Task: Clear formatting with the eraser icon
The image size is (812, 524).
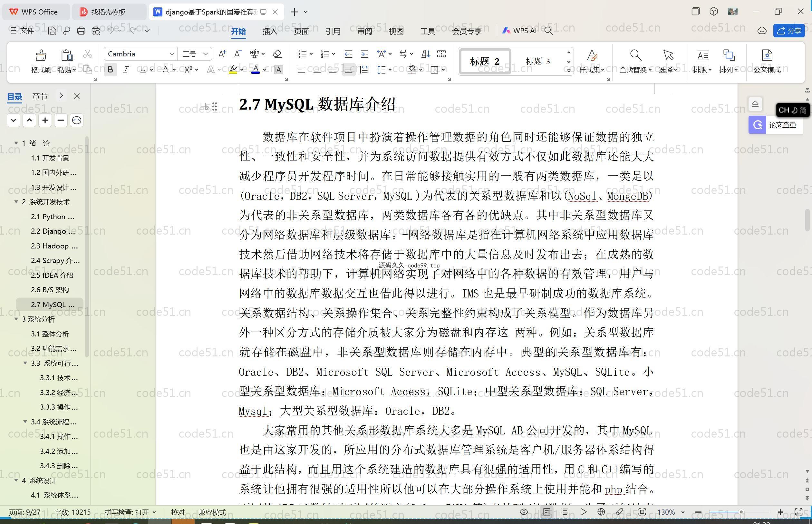Action: pyautogui.click(x=277, y=54)
